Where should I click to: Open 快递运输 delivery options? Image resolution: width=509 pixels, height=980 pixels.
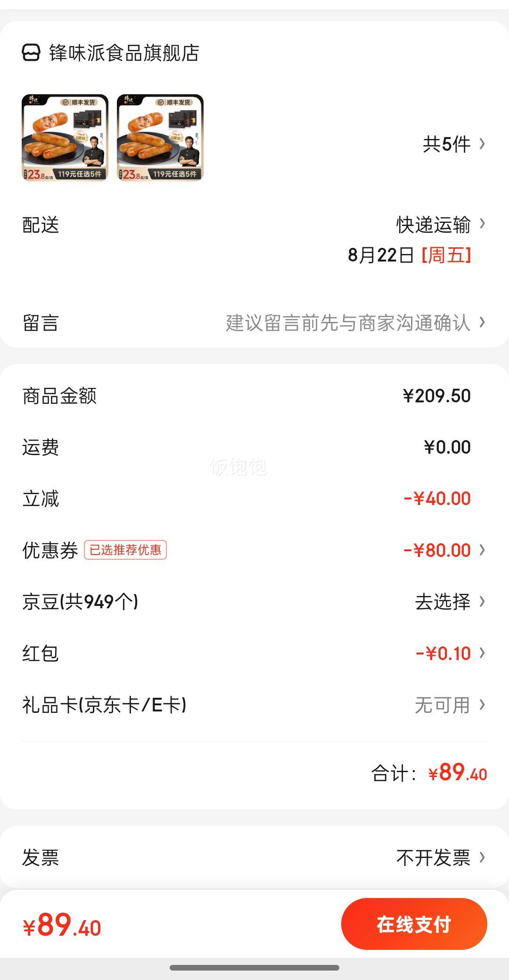[433, 225]
